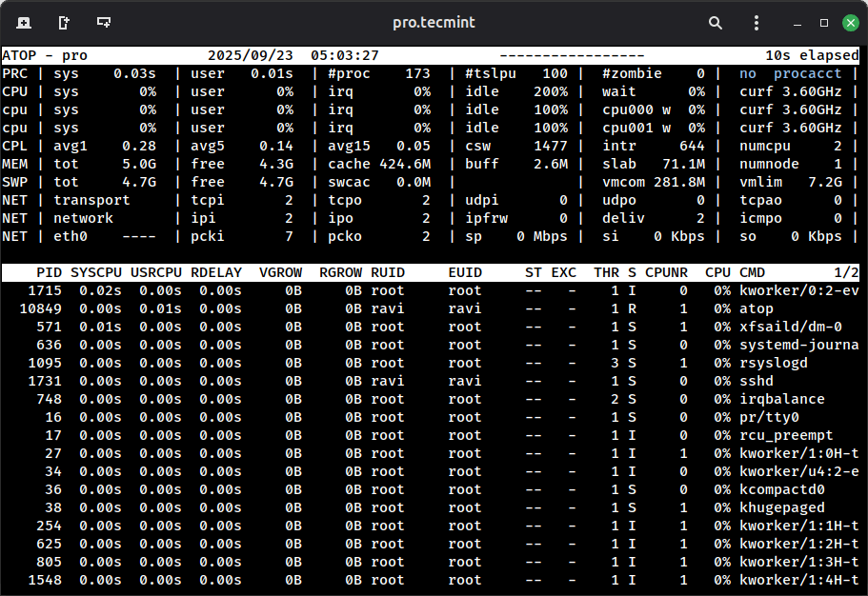Click the CMD column header
Screen dimensions: 868x596
pos(753,273)
